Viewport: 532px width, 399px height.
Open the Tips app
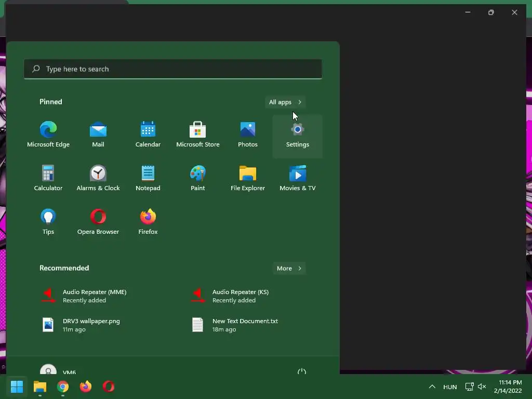point(48,222)
